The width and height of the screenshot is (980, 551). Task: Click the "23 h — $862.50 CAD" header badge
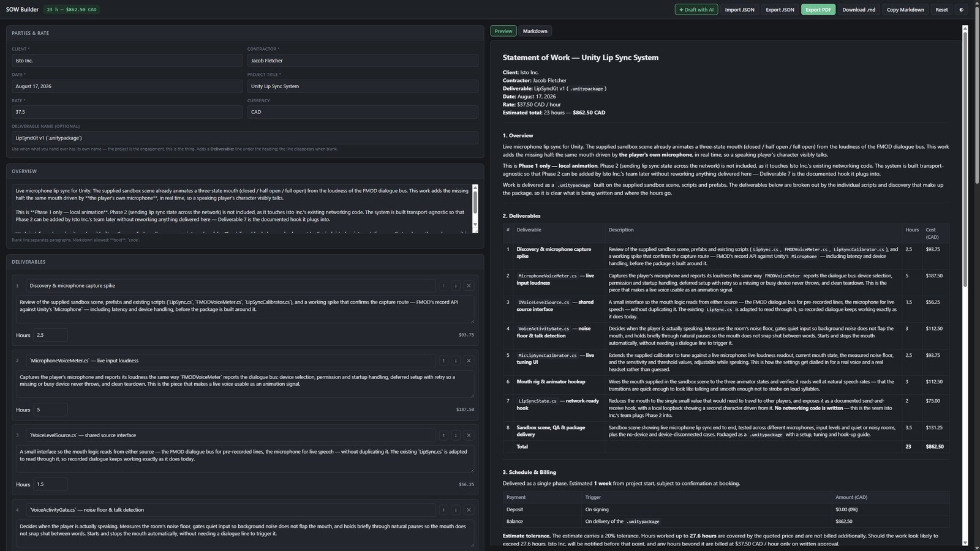point(72,10)
